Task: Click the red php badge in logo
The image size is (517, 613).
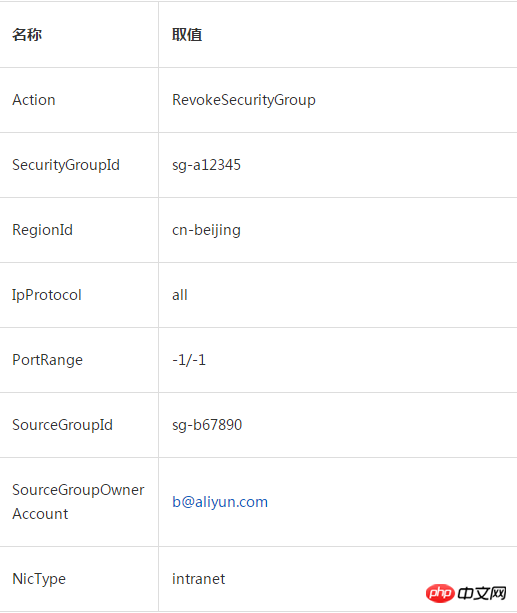Action: click(440, 593)
